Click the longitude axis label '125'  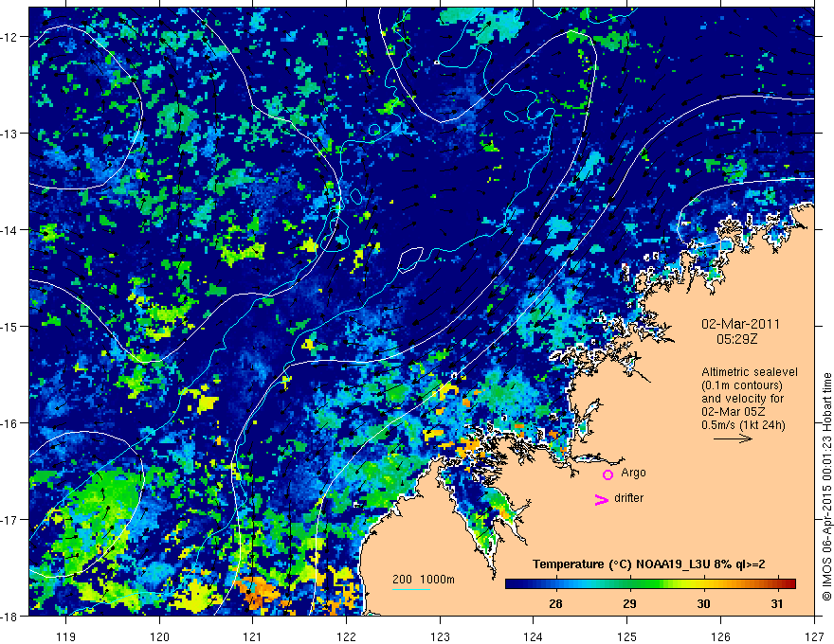pyautogui.click(x=627, y=636)
